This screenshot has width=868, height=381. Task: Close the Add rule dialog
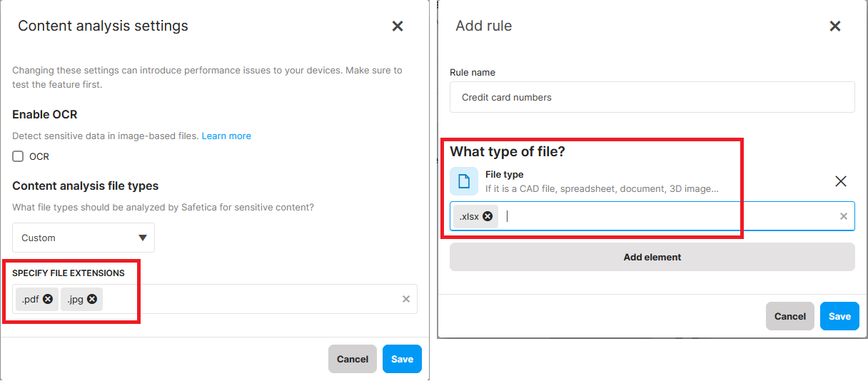[x=834, y=26]
